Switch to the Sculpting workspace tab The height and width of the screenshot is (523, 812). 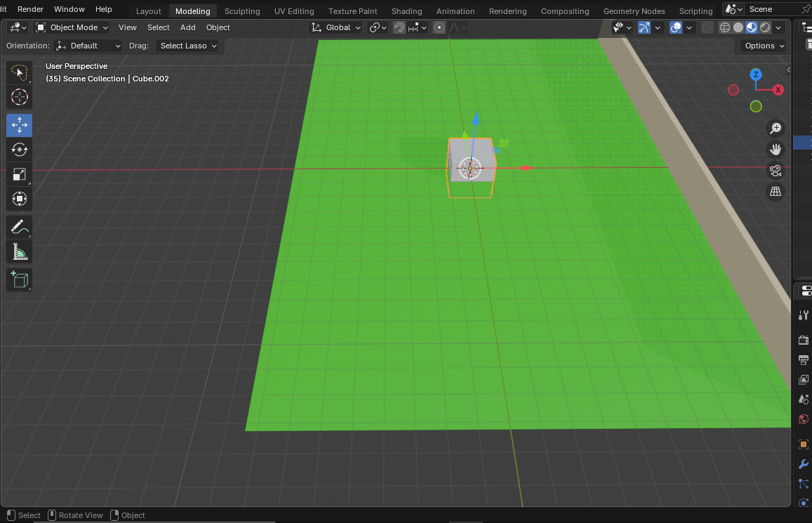(242, 11)
